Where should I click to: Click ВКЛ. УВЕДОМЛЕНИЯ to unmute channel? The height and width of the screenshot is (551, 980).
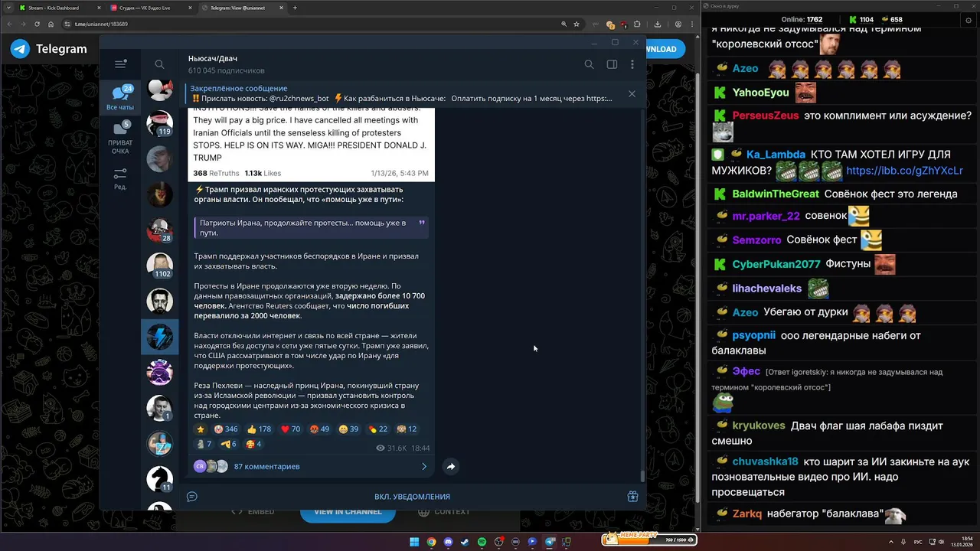coord(412,497)
